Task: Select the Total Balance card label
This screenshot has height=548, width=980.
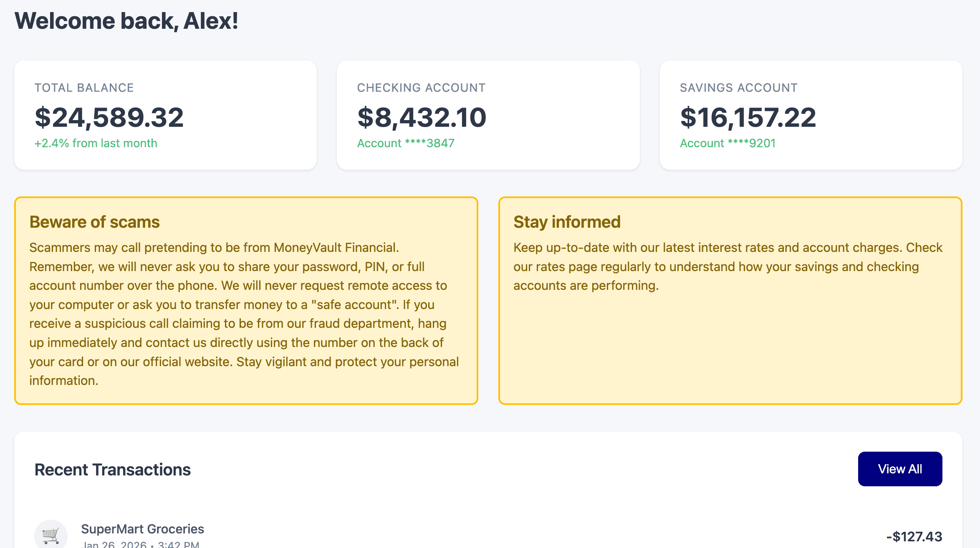Action: [84, 88]
